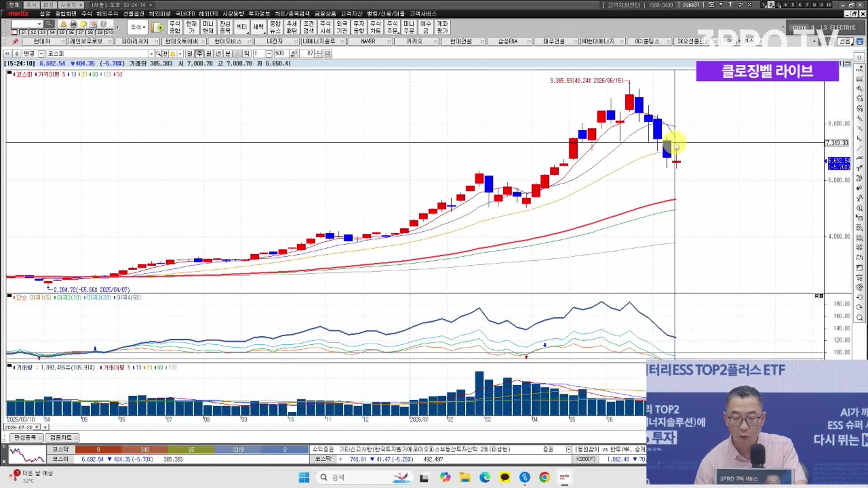Click the 주식차트 toolbar shortcut
This screenshot has height=488, width=868.
[375, 27]
